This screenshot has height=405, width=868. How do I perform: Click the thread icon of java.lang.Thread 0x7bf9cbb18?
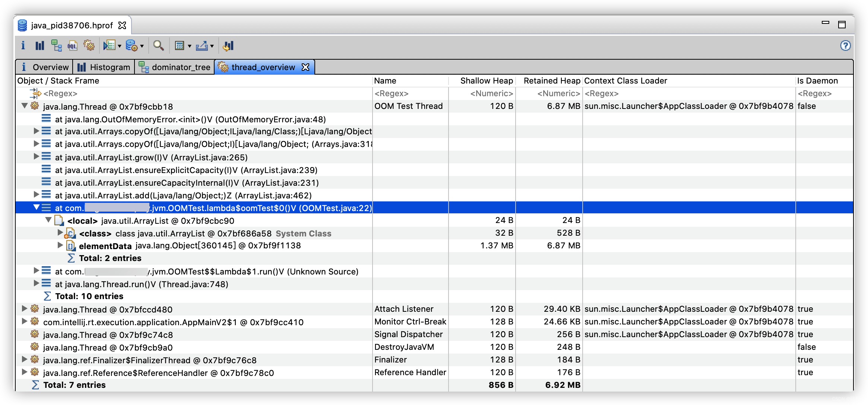tap(35, 106)
